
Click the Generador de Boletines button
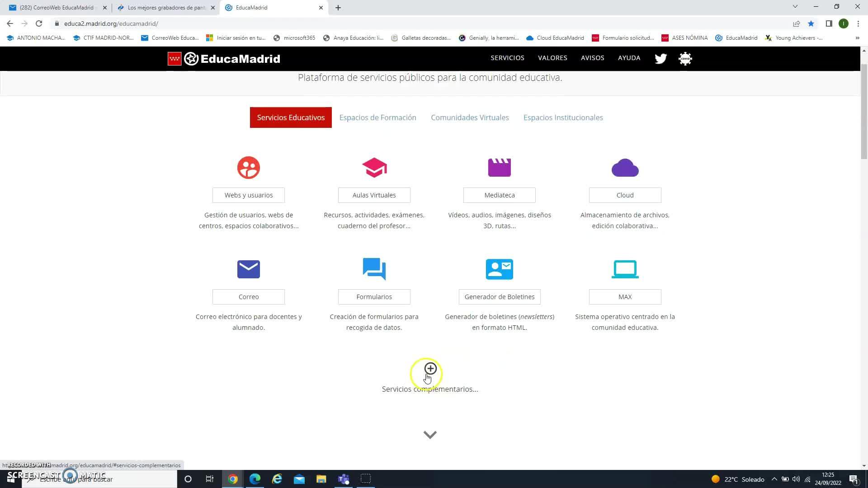(499, 297)
